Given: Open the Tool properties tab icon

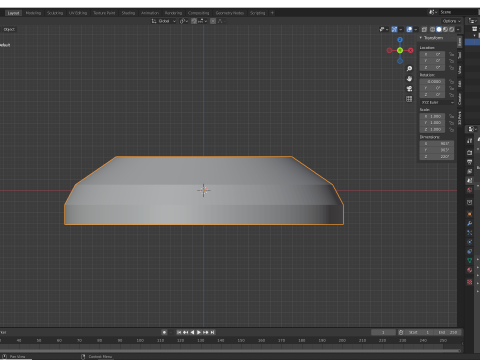Looking at the screenshot, I should (x=470, y=141).
